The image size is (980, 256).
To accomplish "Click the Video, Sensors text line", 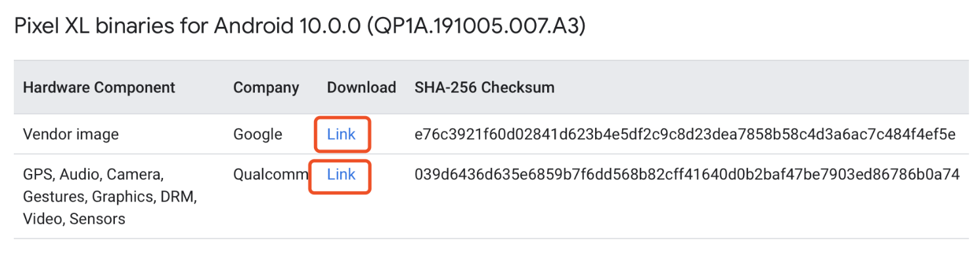I will [x=74, y=219].
